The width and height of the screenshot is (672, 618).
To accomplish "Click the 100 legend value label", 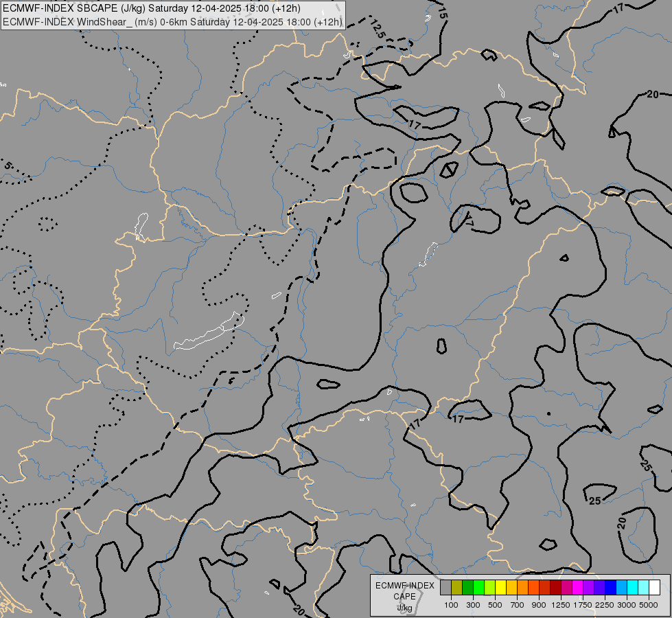I will (x=451, y=605).
